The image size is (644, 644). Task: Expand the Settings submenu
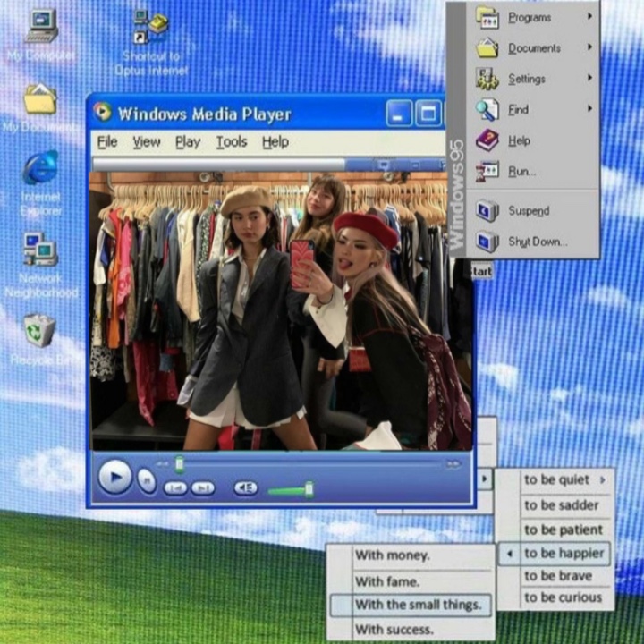(526, 79)
